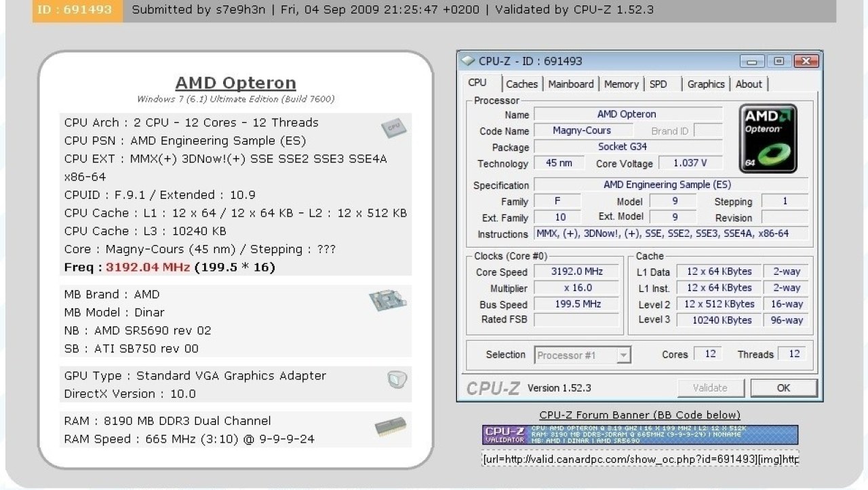Click the OK button in CPU-Z
868x490 pixels.
783,388
